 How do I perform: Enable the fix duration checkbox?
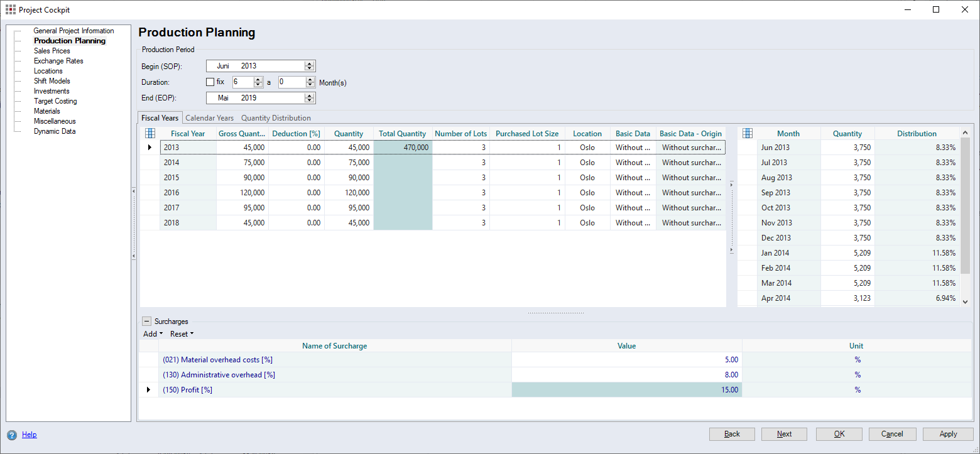(210, 82)
